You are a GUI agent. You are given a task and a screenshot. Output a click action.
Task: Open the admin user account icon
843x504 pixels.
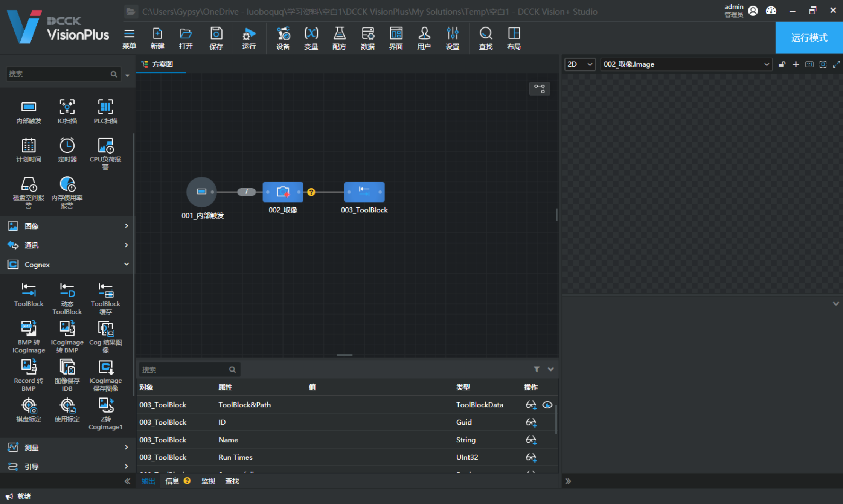point(753,11)
